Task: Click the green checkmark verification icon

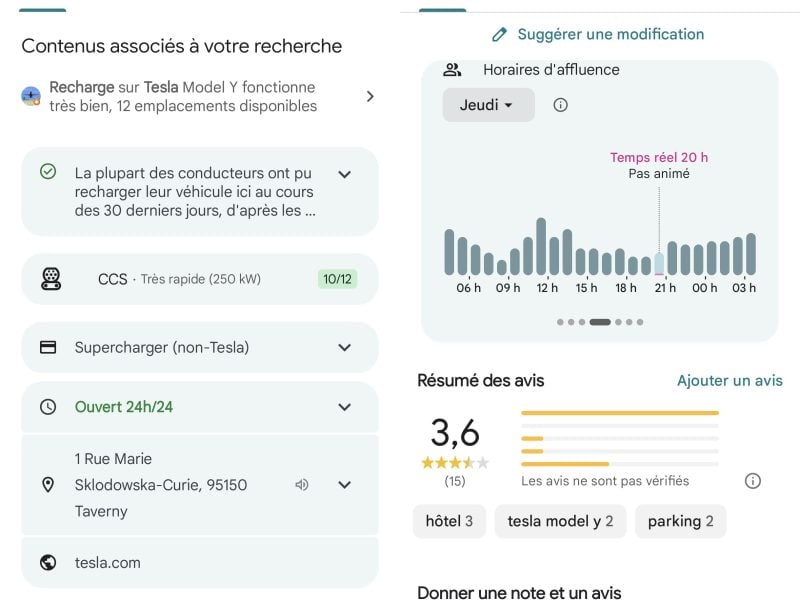Action: tap(48, 171)
